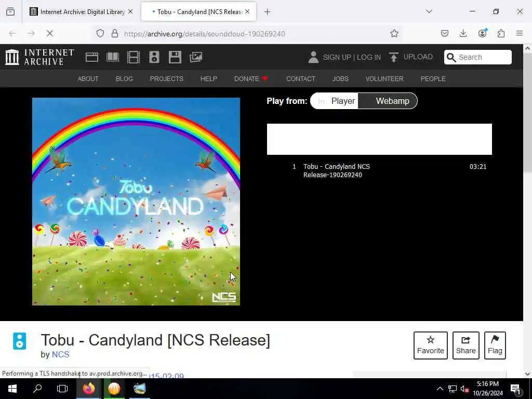Image resolution: width=532 pixels, height=399 pixels.
Task: Open the Video film strip icon
Action: (134, 57)
